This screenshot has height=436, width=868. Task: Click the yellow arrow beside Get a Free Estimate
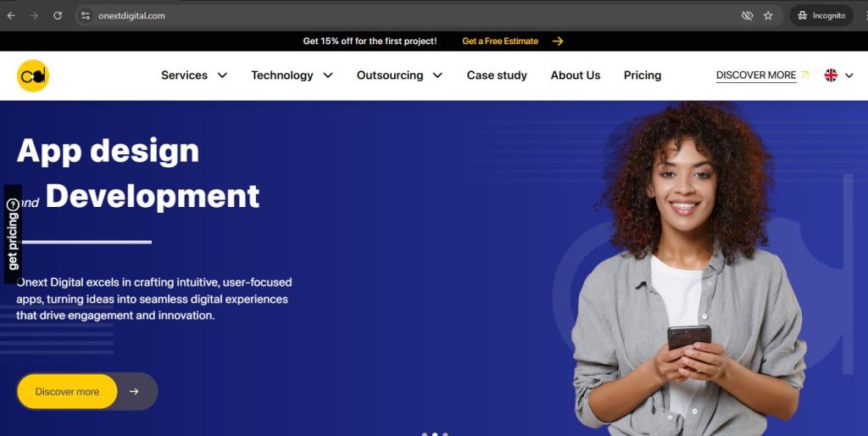click(x=558, y=41)
